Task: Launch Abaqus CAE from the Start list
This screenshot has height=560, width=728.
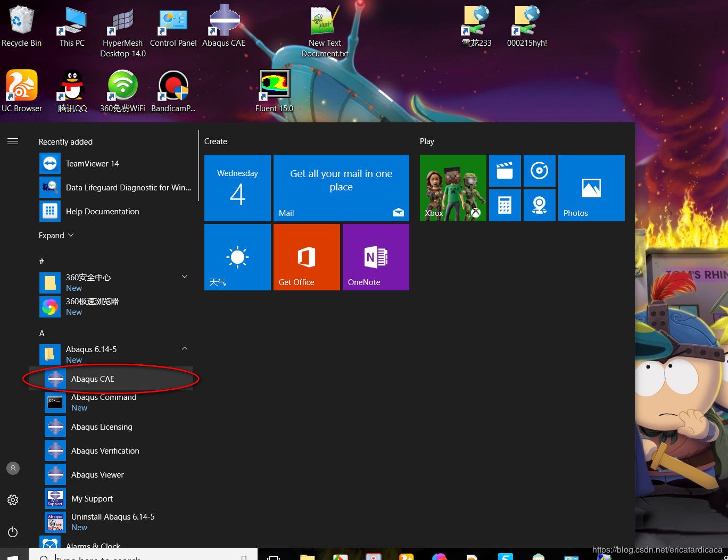Action: [x=111, y=379]
